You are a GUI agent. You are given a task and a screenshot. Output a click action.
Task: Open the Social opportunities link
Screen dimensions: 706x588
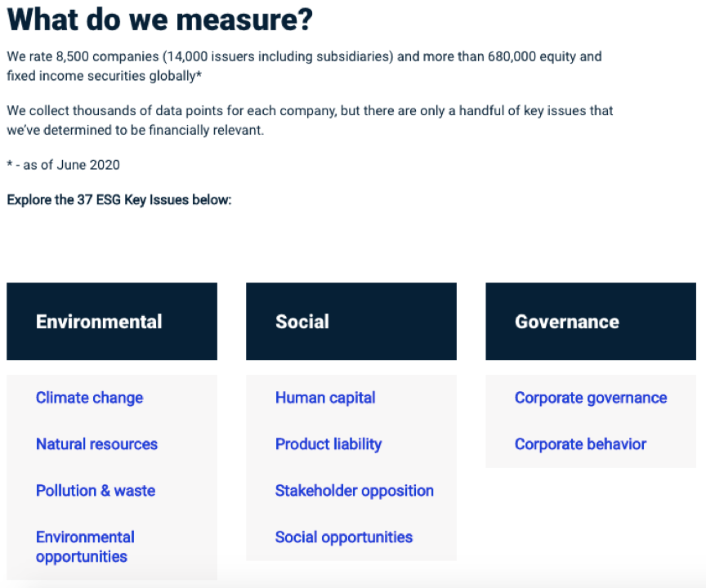tap(343, 537)
